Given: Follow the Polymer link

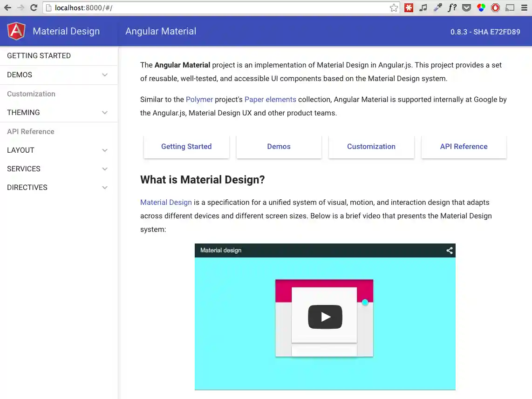Looking at the screenshot, I should [x=199, y=99].
